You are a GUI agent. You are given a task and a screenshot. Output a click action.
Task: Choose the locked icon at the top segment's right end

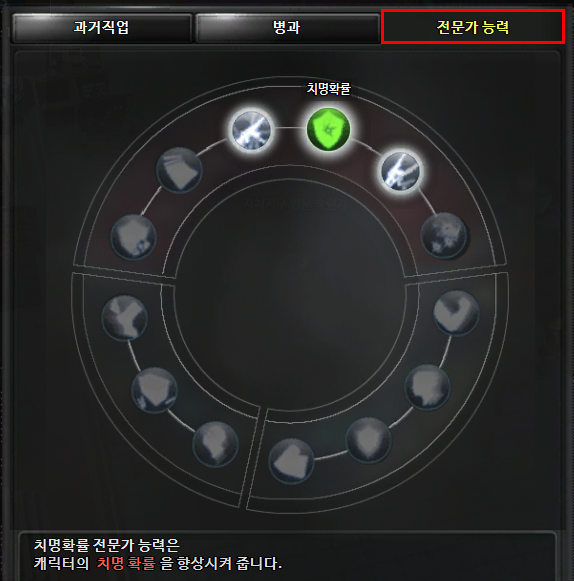[444, 235]
